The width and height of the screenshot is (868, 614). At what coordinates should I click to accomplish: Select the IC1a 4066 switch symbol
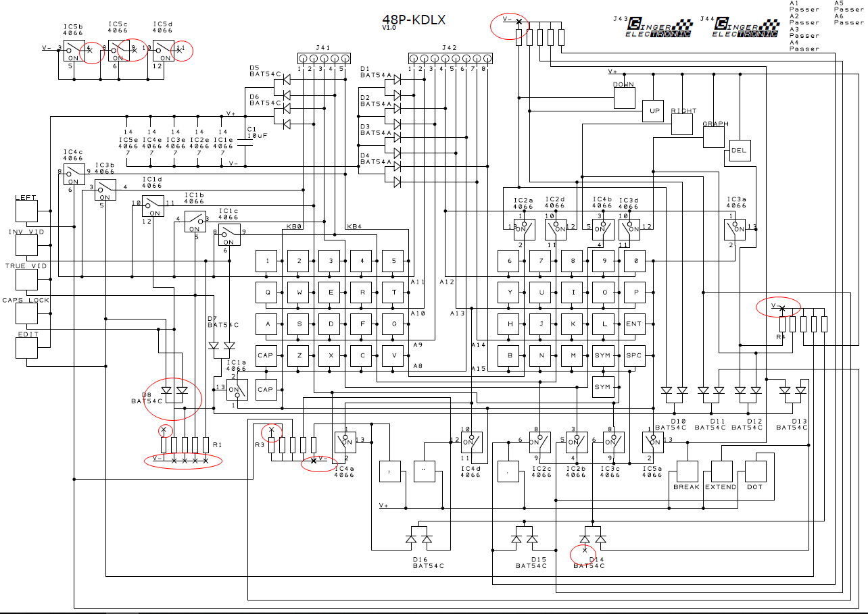point(237,389)
